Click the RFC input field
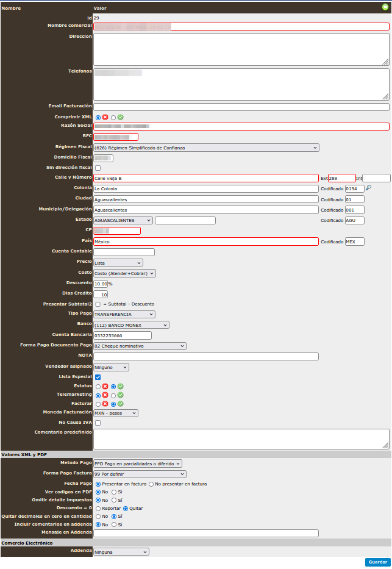 click(116, 137)
